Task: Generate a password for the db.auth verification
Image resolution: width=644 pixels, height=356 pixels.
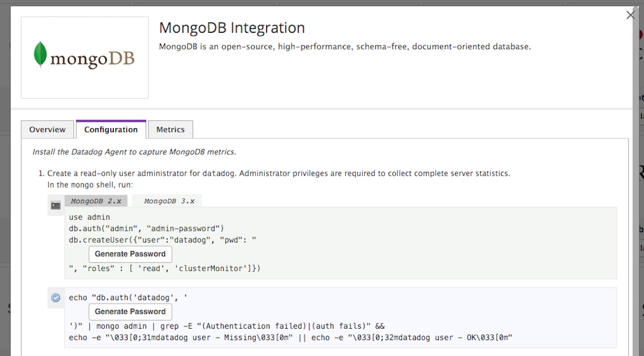Action: pyautogui.click(x=130, y=311)
